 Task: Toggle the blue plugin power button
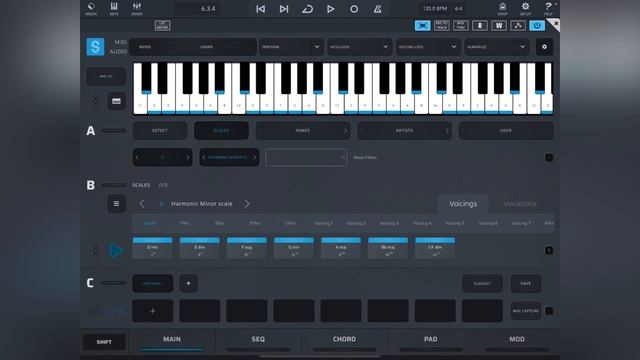point(537,26)
